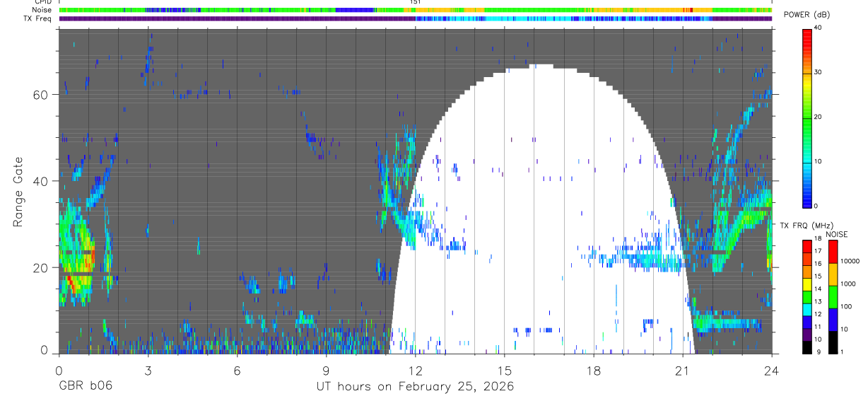Click the NOISE scale label '100'
This screenshot has height=401, width=868.
[848, 307]
